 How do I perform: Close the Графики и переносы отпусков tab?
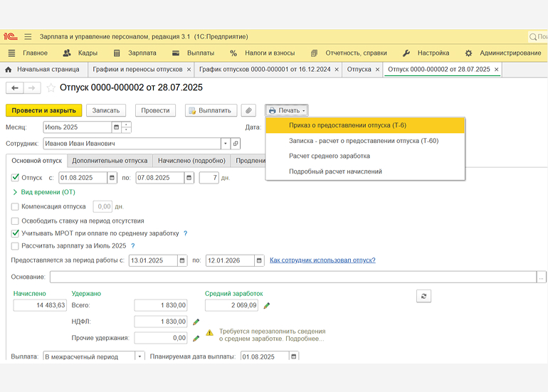pyautogui.click(x=189, y=70)
